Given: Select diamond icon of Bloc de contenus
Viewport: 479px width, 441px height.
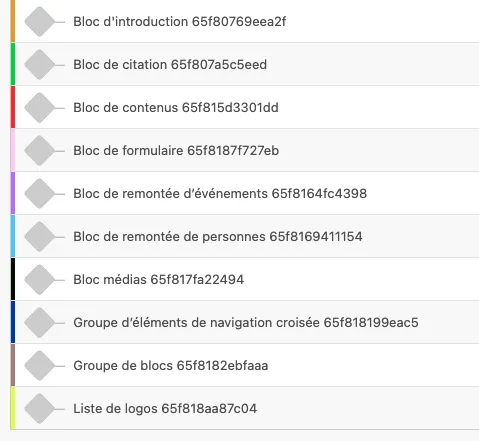Looking at the screenshot, I should 39,108.
